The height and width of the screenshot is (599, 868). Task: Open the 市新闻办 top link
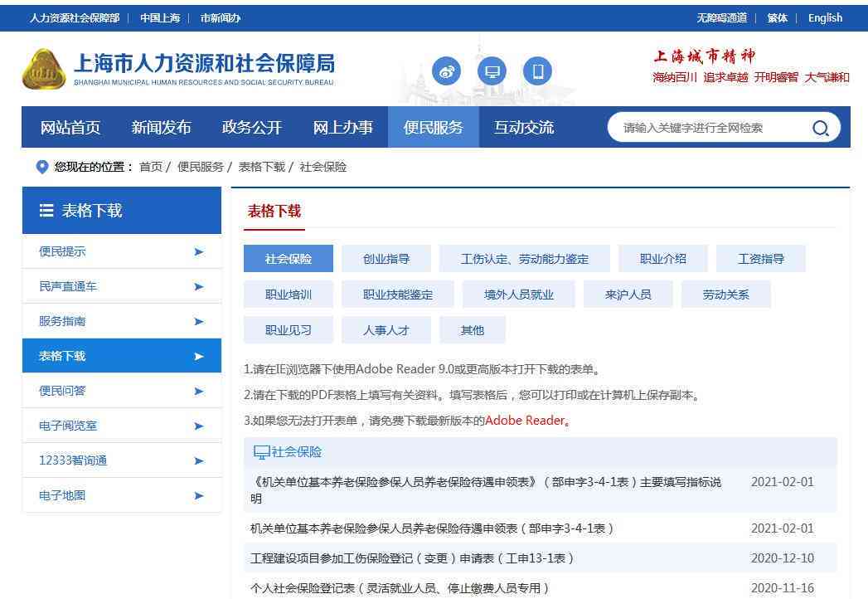(x=221, y=18)
